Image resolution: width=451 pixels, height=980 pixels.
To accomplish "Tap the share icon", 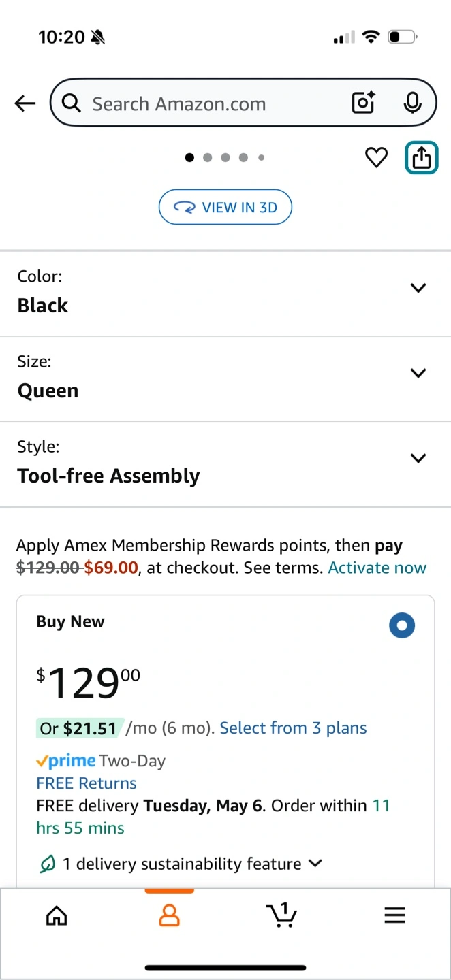I will pos(422,158).
